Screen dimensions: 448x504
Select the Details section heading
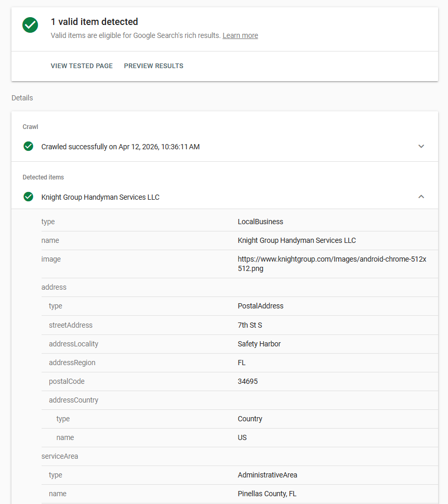tap(22, 98)
